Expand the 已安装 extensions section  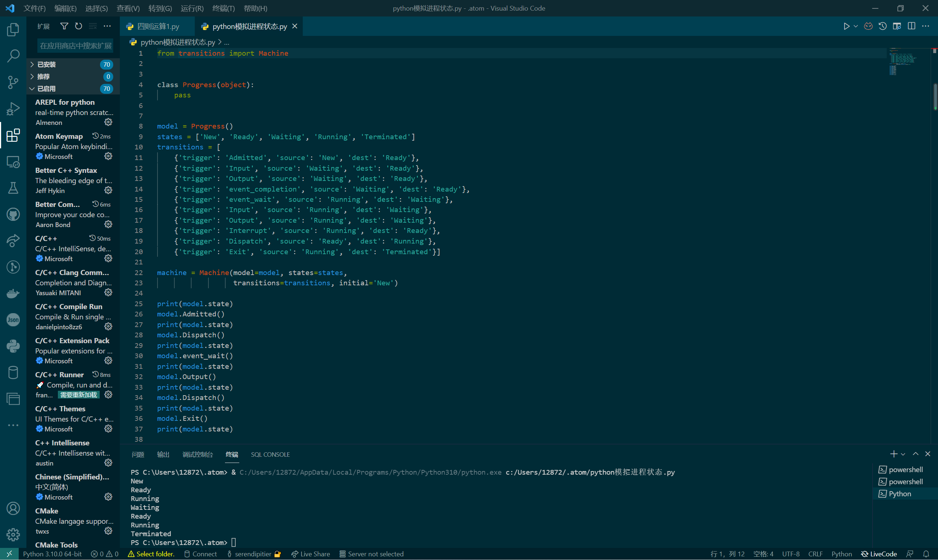tap(47, 64)
